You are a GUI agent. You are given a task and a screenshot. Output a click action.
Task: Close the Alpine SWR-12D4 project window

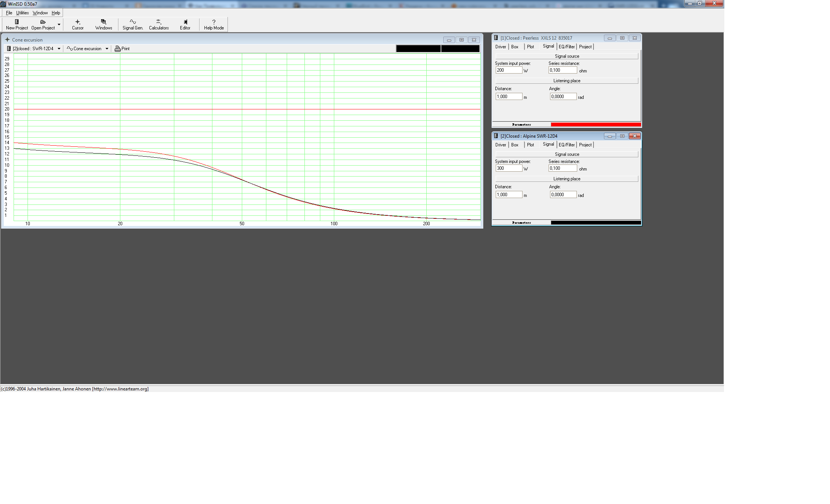635,136
